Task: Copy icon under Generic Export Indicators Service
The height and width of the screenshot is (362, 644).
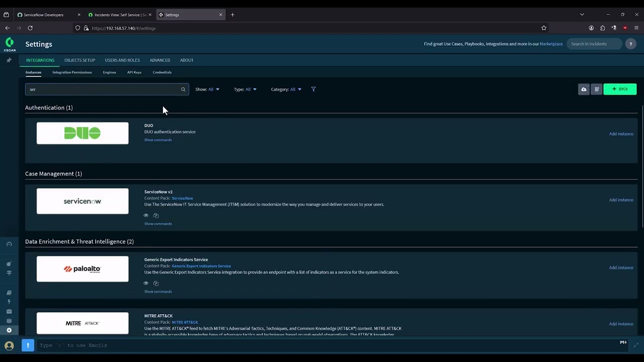Action: point(156,283)
